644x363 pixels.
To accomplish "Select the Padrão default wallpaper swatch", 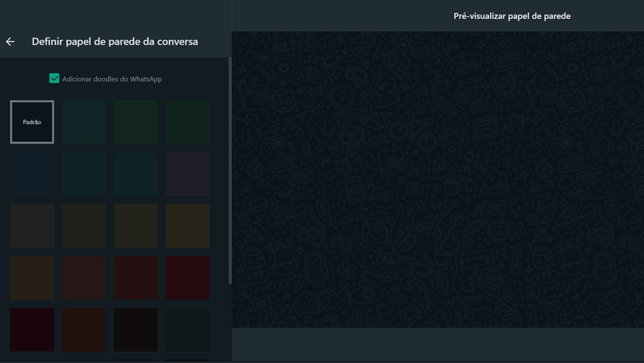I will (32, 122).
